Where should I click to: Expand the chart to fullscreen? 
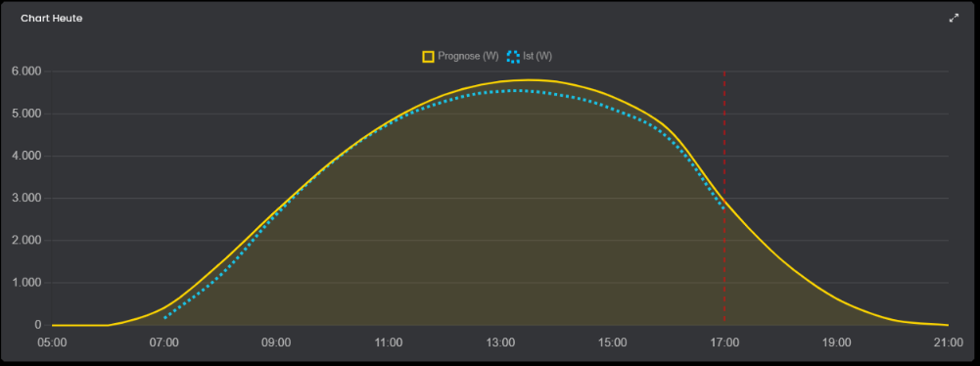pos(954,19)
